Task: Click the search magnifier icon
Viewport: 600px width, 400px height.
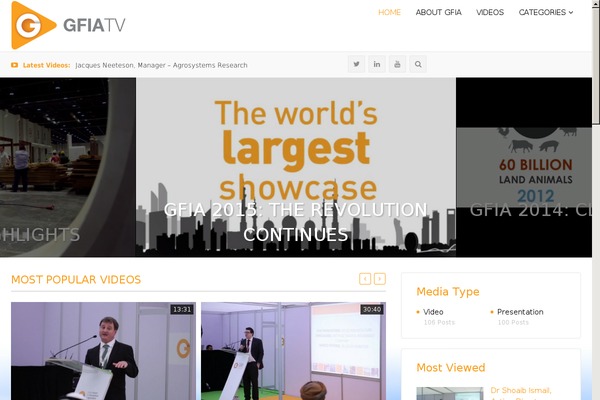Action: click(418, 64)
